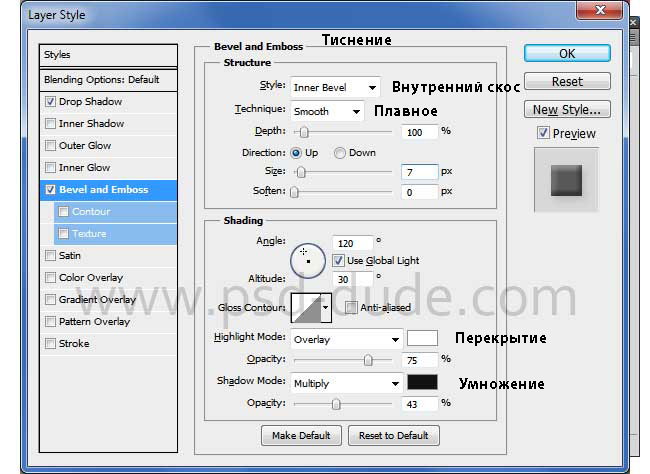Click the OK button
This screenshot has height=474, width=650.
tap(567, 53)
